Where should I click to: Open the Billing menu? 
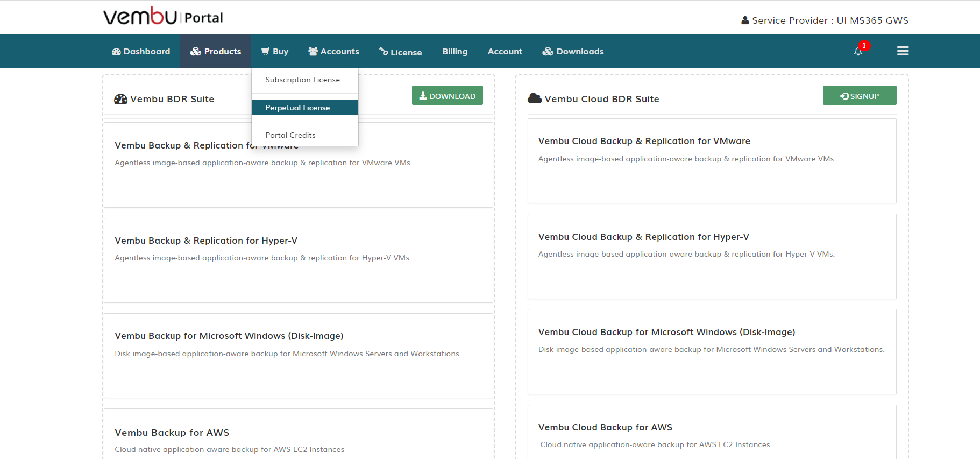455,52
